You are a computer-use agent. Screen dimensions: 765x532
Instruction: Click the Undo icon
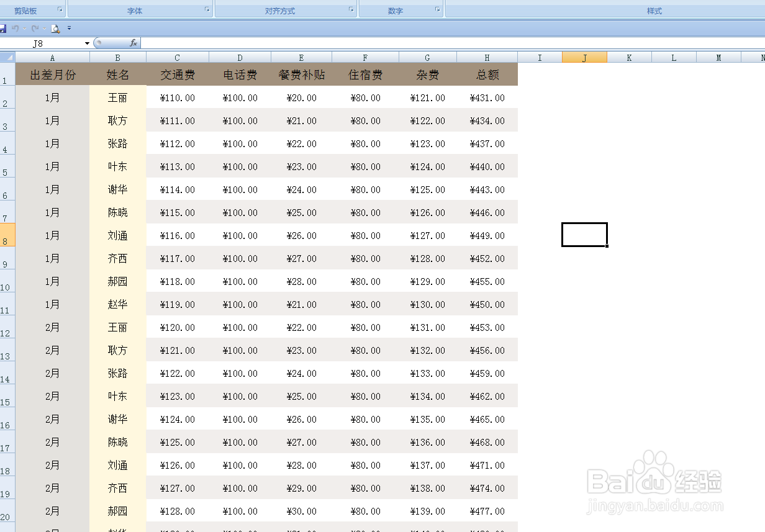tap(15, 29)
